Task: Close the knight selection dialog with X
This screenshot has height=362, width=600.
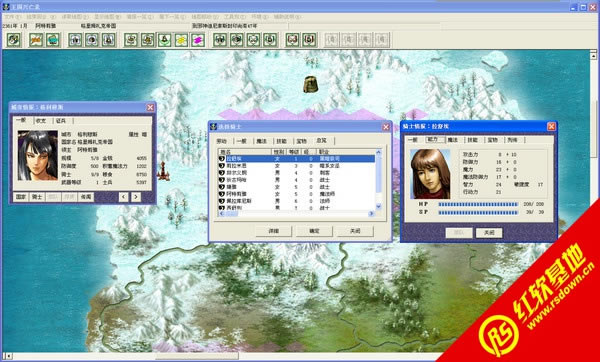Action: point(386,127)
